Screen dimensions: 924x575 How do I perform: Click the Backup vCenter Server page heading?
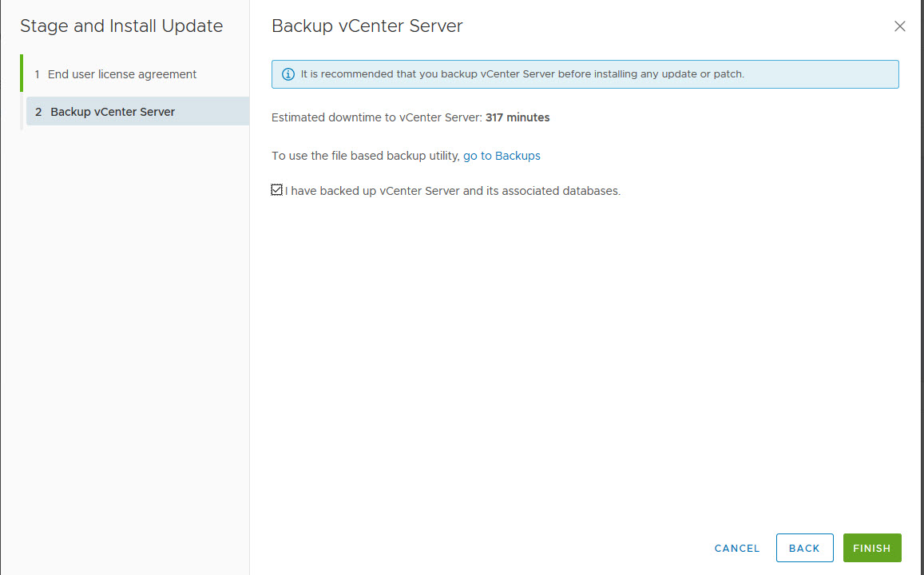click(367, 26)
